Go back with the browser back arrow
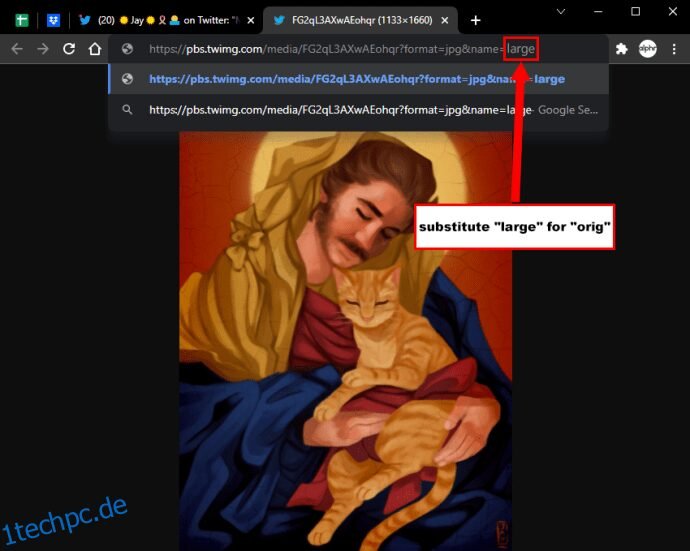This screenshot has width=690, height=551. (17, 48)
